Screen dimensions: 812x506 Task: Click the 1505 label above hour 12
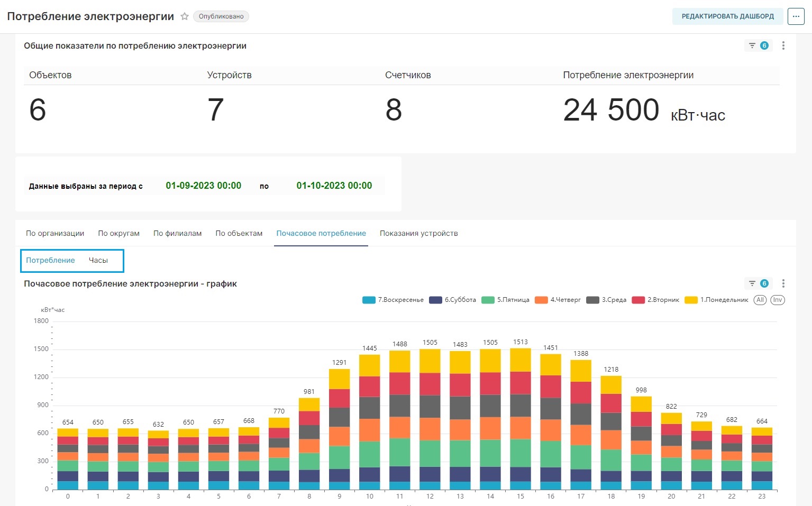[x=430, y=343]
